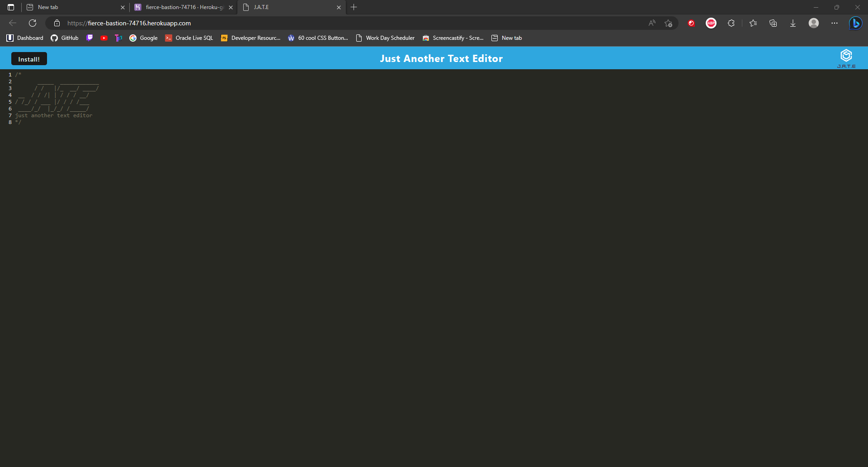This screenshot has height=467, width=868.
Task: Open the Bing Copilot sidebar
Action: tap(856, 23)
